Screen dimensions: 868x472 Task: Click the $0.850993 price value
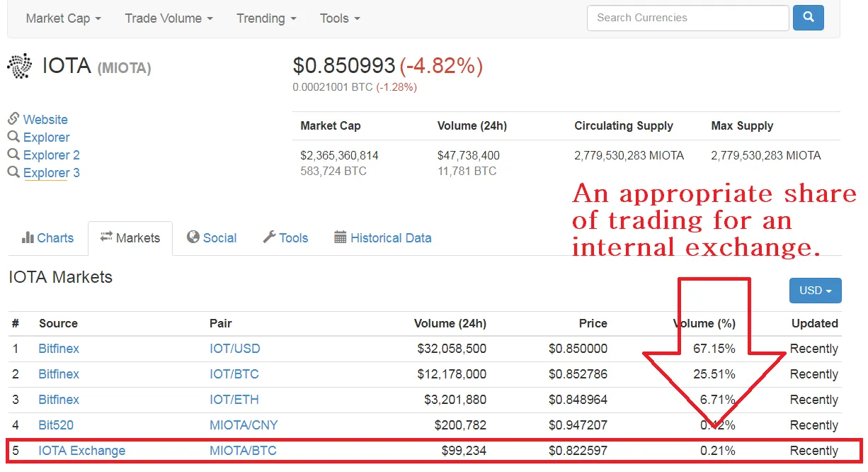(344, 66)
